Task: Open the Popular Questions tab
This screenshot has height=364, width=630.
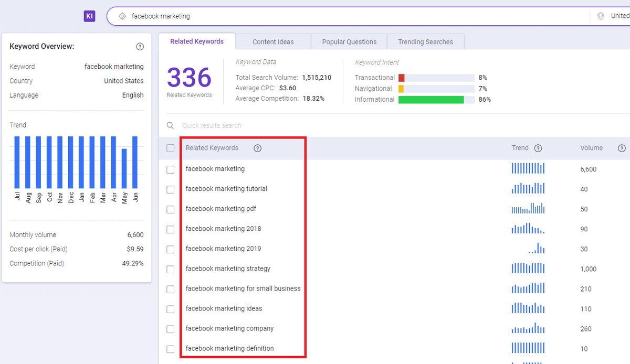Action: tap(349, 42)
